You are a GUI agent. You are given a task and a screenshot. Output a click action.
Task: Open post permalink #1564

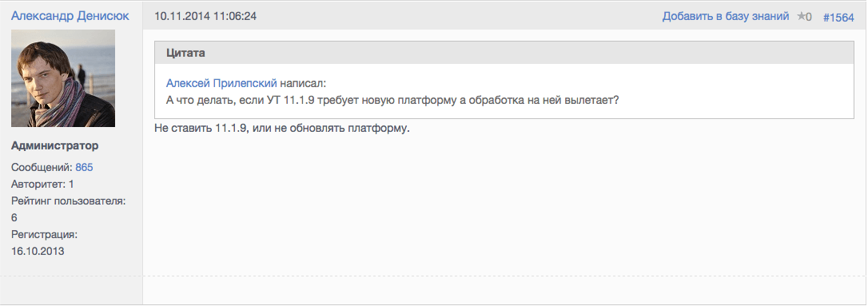[838, 17]
